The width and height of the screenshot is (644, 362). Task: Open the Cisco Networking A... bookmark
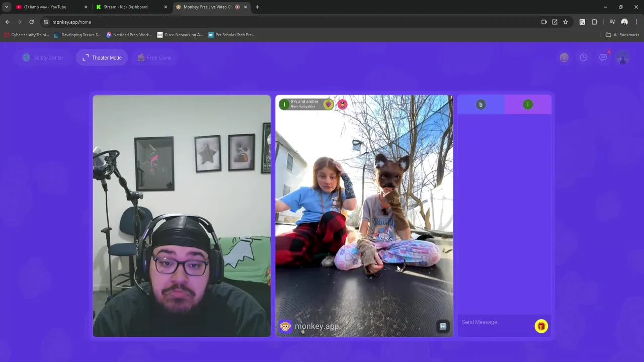180,35
